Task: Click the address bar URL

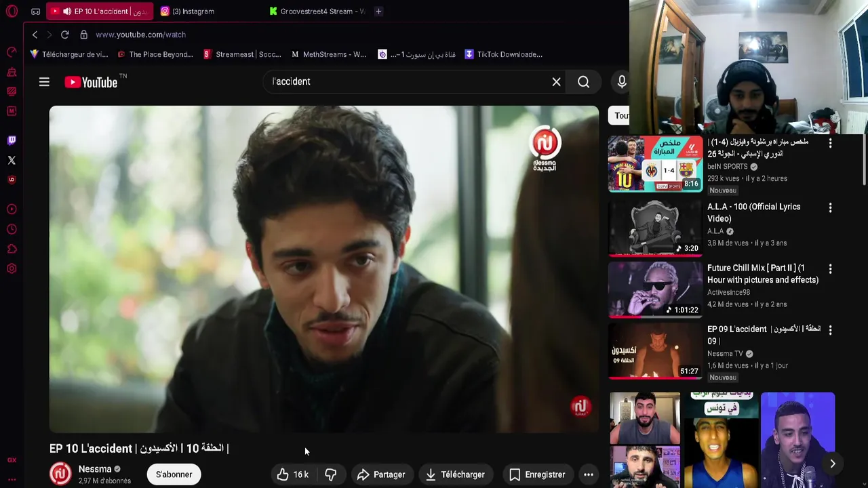Action: (x=140, y=35)
